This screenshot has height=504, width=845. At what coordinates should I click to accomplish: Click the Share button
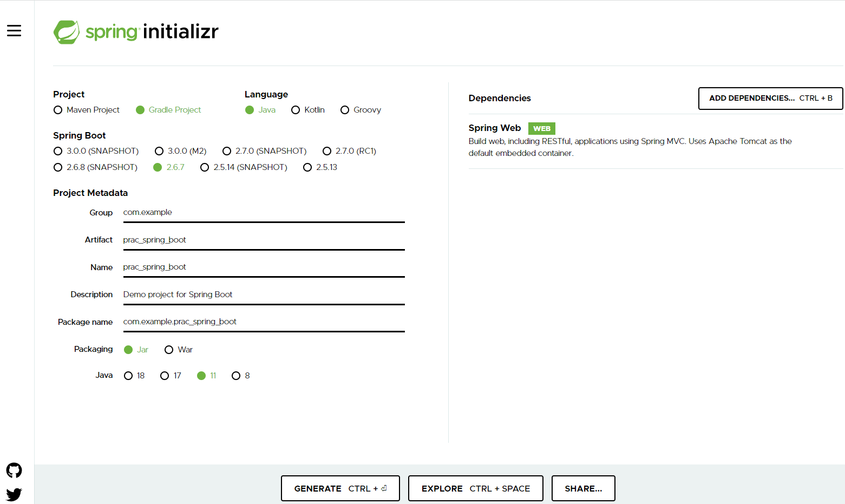click(584, 488)
